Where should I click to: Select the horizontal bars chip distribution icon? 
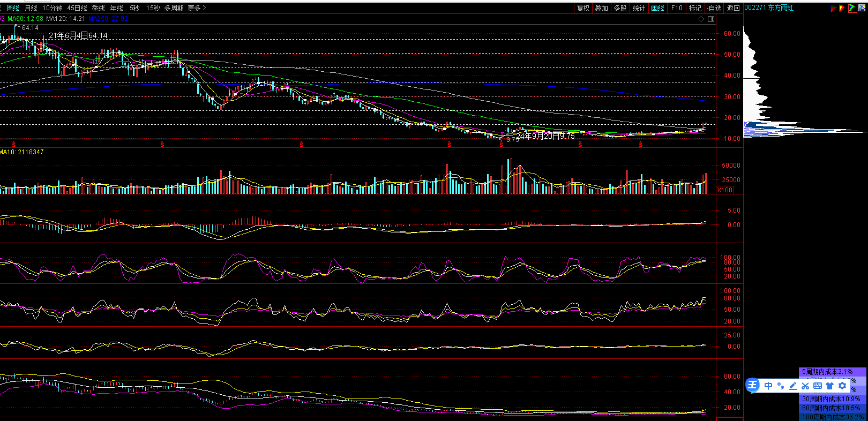(833, 8)
